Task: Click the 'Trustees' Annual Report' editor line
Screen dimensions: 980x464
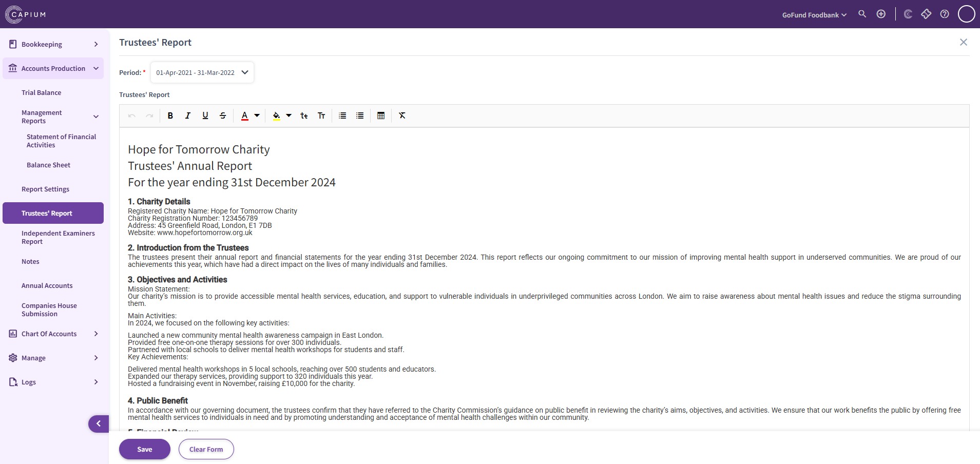Action: click(x=190, y=166)
